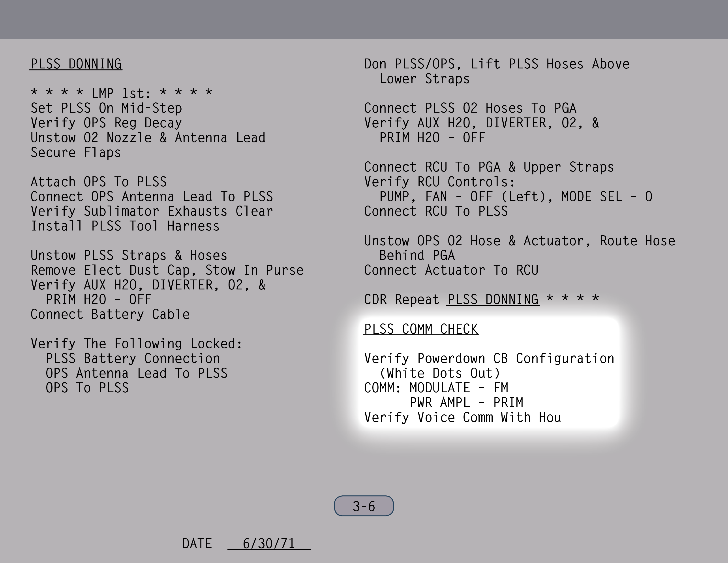Select the Connect Battery Cable step
Image resolution: width=728 pixels, height=563 pixels.
tap(110, 315)
